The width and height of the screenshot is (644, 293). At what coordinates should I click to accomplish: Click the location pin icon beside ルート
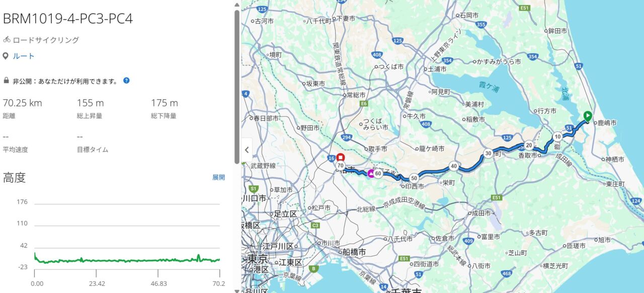(6, 56)
